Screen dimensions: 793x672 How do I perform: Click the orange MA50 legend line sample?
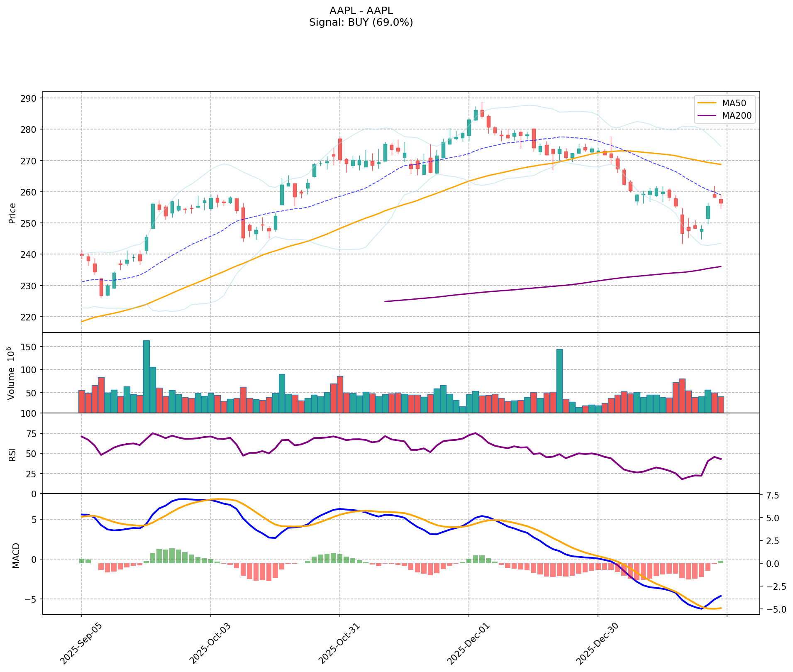click(707, 103)
